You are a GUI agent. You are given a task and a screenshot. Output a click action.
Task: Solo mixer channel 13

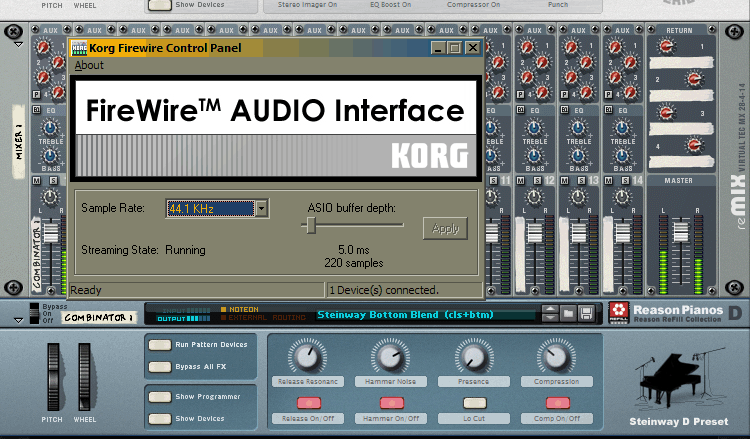(x=581, y=180)
